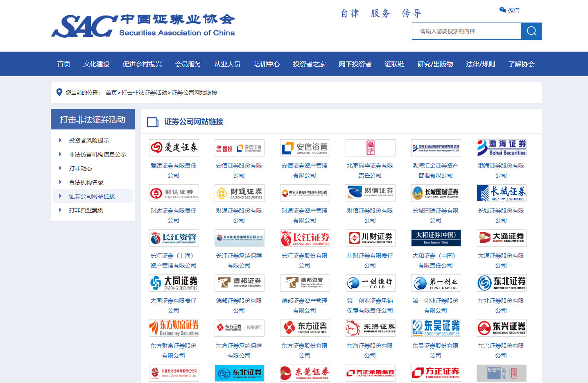The image size is (588, 383).
Task: Select 培训中心 from the top menu
Action: click(x=267, y=64)
